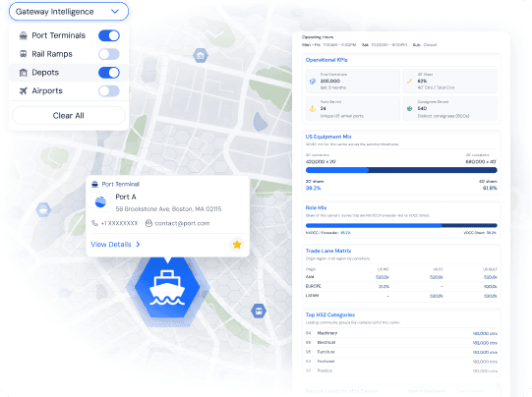Click the green Consignees Served icon

pos(409,108)
